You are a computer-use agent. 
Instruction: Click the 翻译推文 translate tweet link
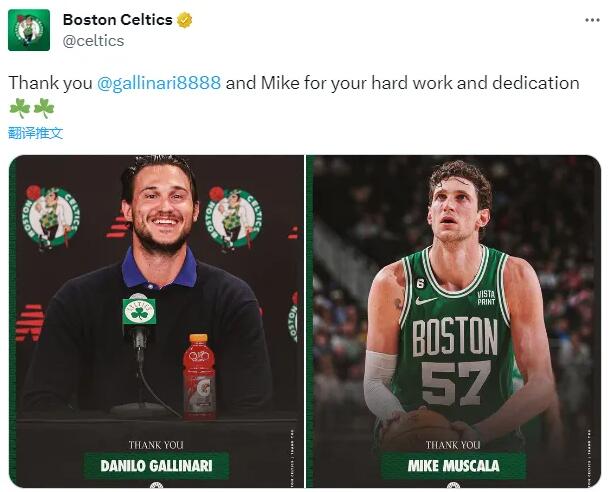(x=35, y=132)
